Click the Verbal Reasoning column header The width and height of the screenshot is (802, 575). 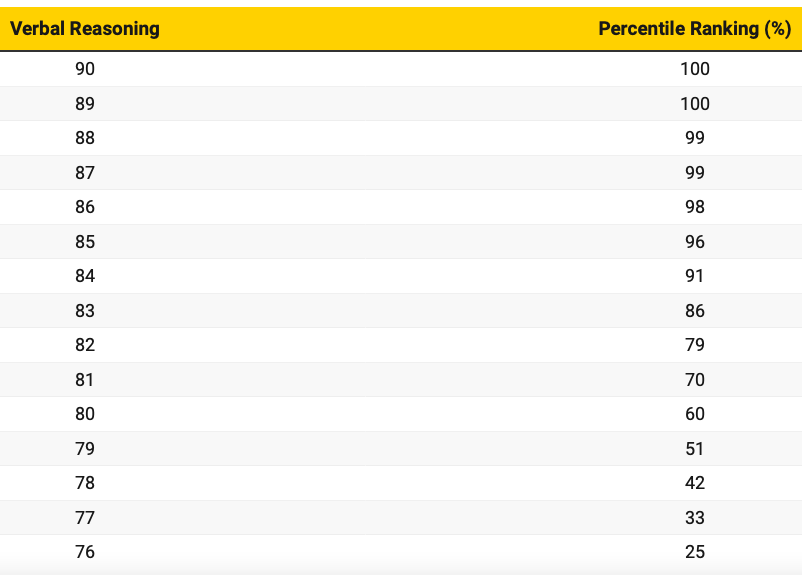coord(85,28)
